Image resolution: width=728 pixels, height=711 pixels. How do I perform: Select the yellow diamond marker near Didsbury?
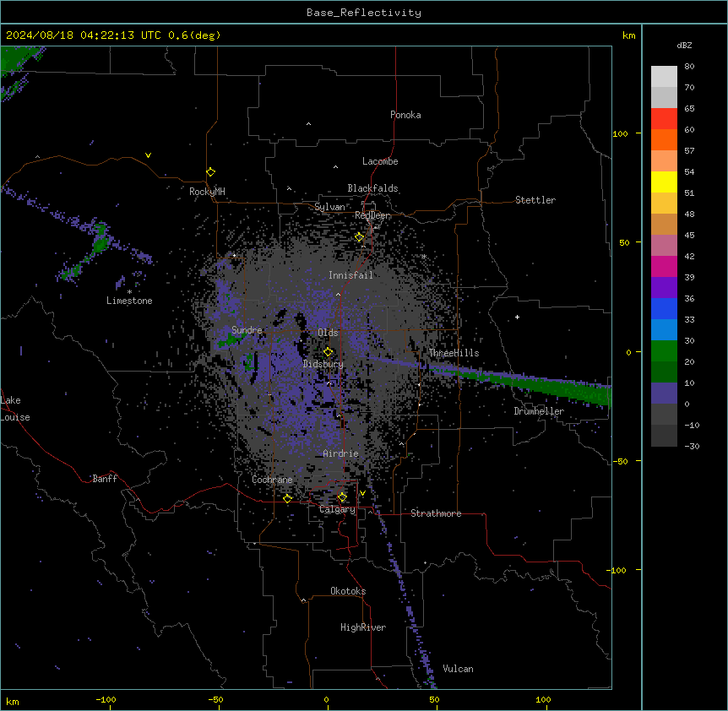point(329,352)
